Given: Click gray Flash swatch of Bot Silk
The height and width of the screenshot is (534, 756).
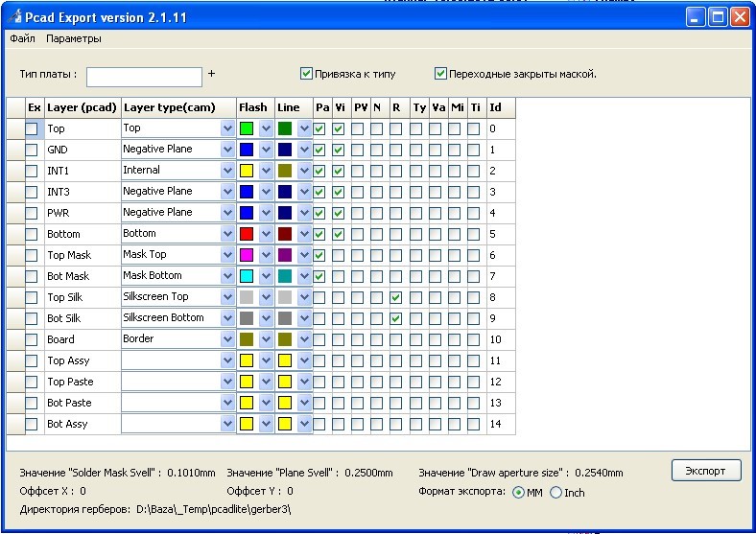Looking at the screenshot, I should coord(247,318).
